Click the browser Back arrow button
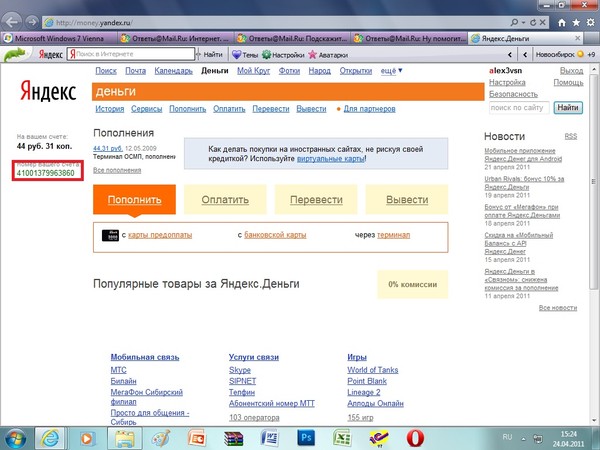The image size is (600, 450). [x=11, y=22]
